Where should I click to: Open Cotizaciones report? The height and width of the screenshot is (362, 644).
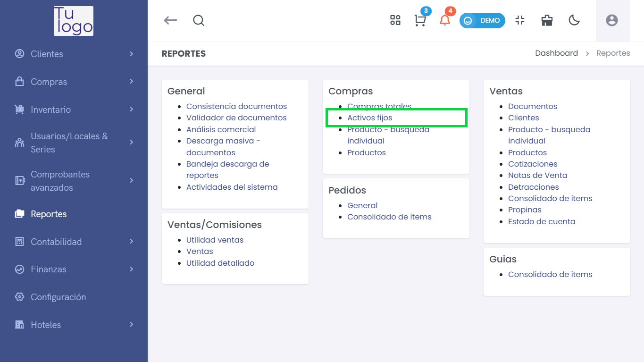[x=533, y=164]
